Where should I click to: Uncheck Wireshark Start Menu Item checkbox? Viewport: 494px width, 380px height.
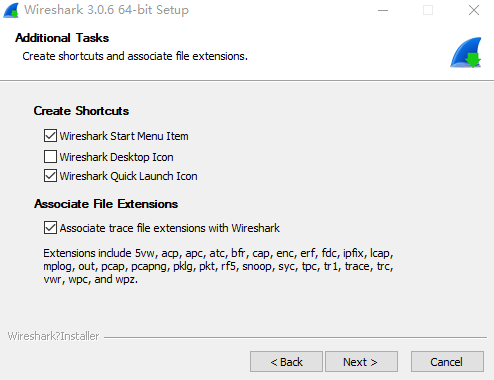point(50,136)
